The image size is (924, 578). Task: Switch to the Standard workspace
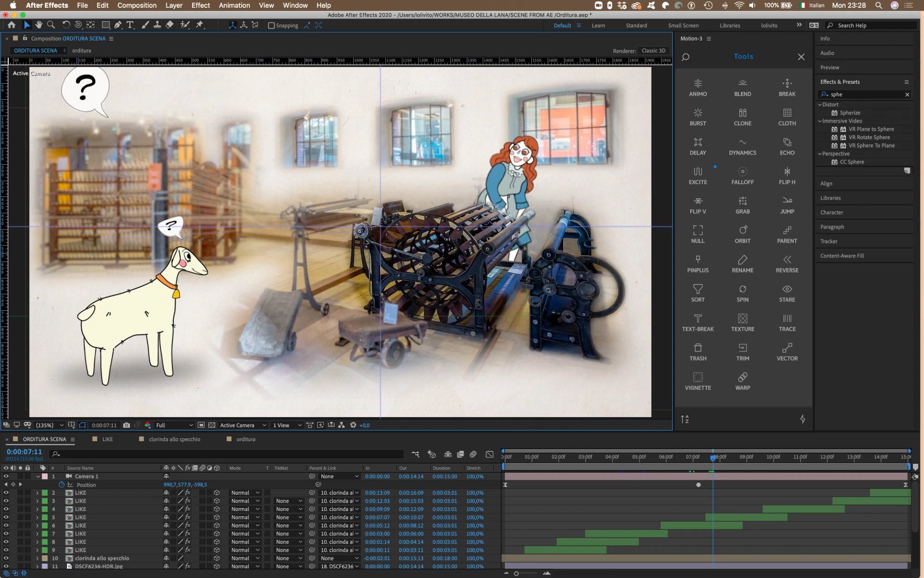(x=636, y=25)
